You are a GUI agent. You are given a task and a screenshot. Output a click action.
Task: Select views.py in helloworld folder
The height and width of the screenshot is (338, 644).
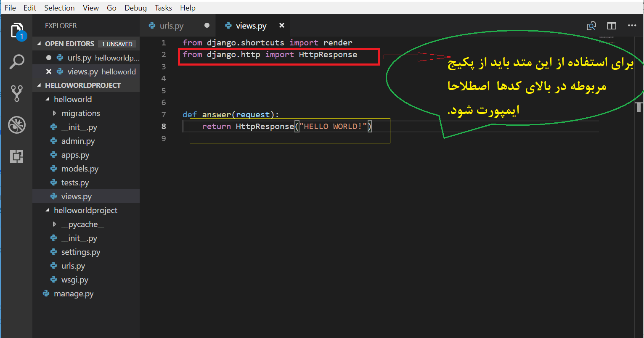[86, 196]
